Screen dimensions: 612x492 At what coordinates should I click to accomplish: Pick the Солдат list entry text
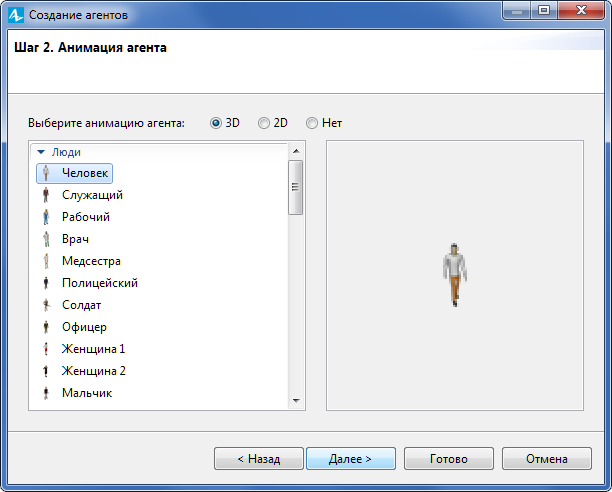pos(82,305)
